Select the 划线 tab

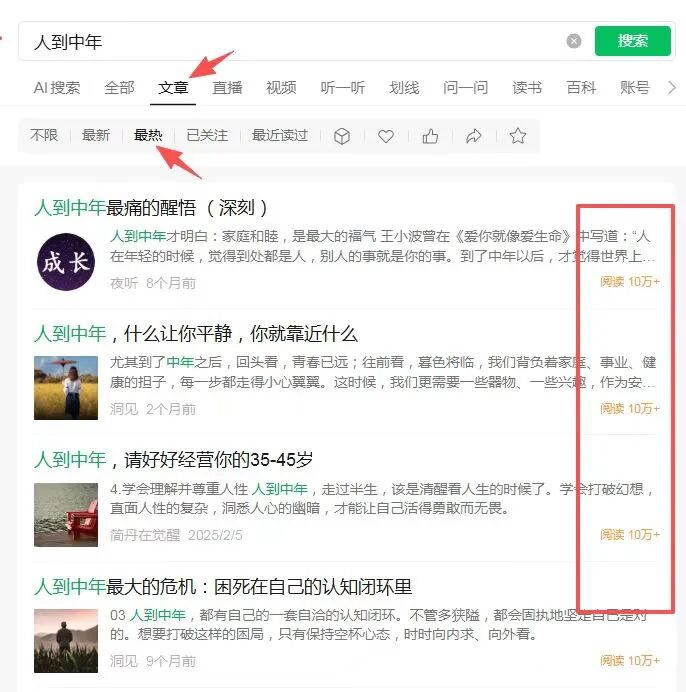(x=404, y=88)
